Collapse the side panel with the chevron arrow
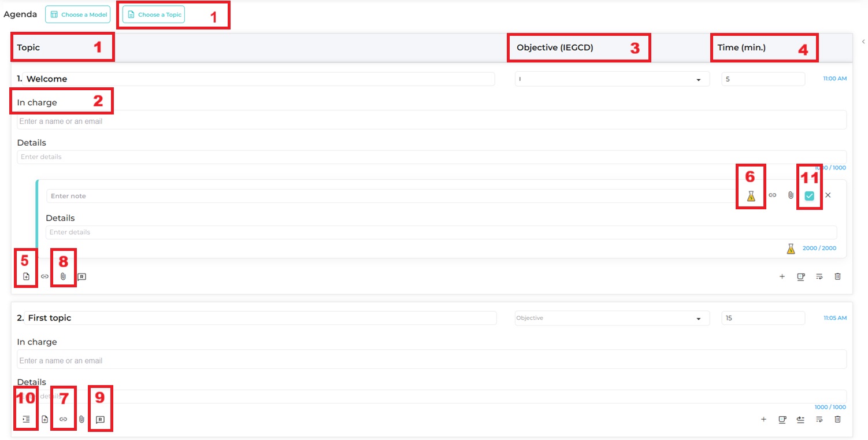Viewport: 868px width, 440px height. (x=863, y=42)
